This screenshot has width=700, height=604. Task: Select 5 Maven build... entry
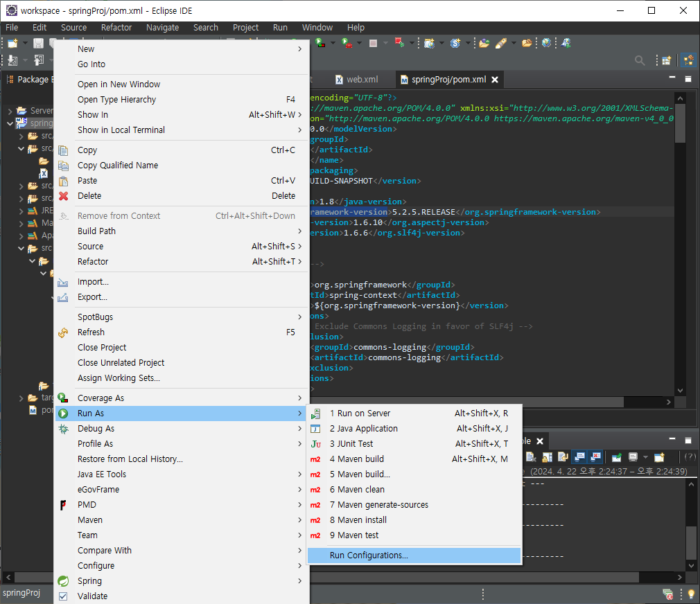coord(414,474)
